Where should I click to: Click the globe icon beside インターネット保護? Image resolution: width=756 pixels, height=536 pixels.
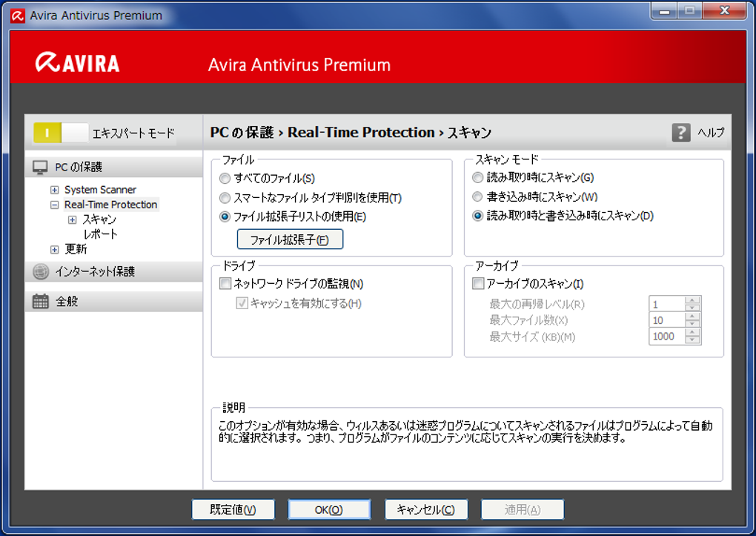click(x=41, y=271)
